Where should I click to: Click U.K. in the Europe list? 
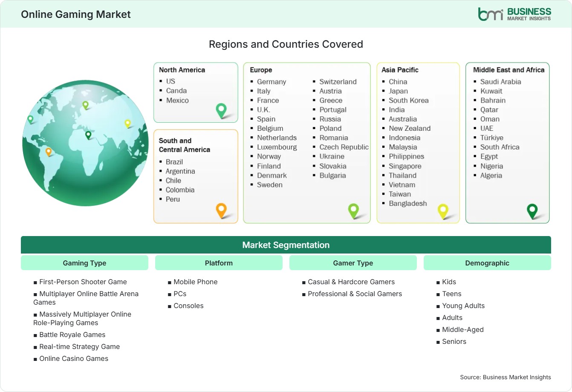(x=263, y=110)
